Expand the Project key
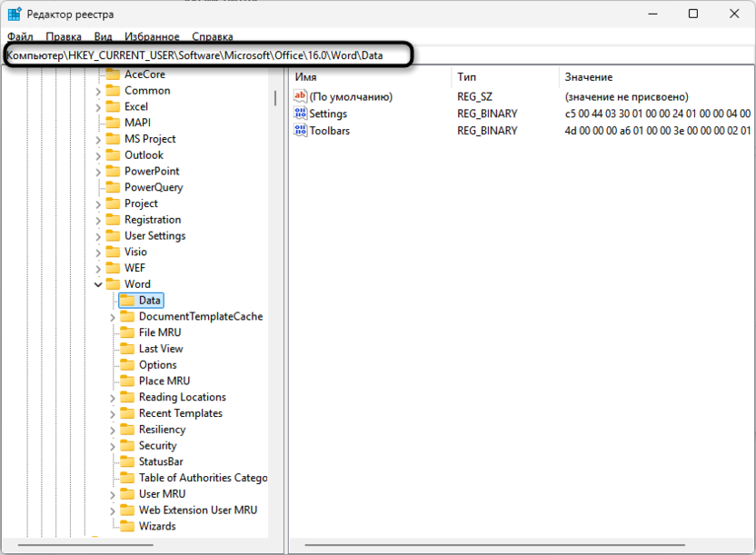The height and width of the screenshot is (555, 756). 98,203
